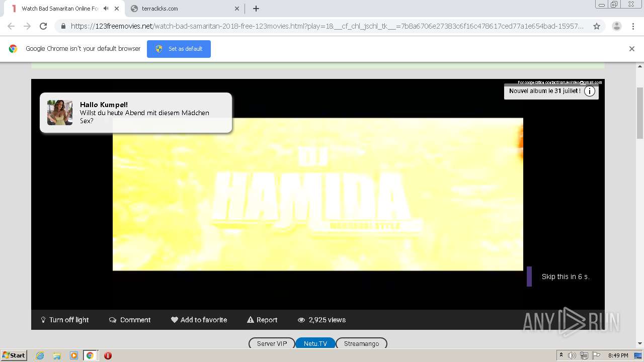644x362 pixels.
Task: Click the Chrome taskbar icon
Action: [x=90, y=355]
